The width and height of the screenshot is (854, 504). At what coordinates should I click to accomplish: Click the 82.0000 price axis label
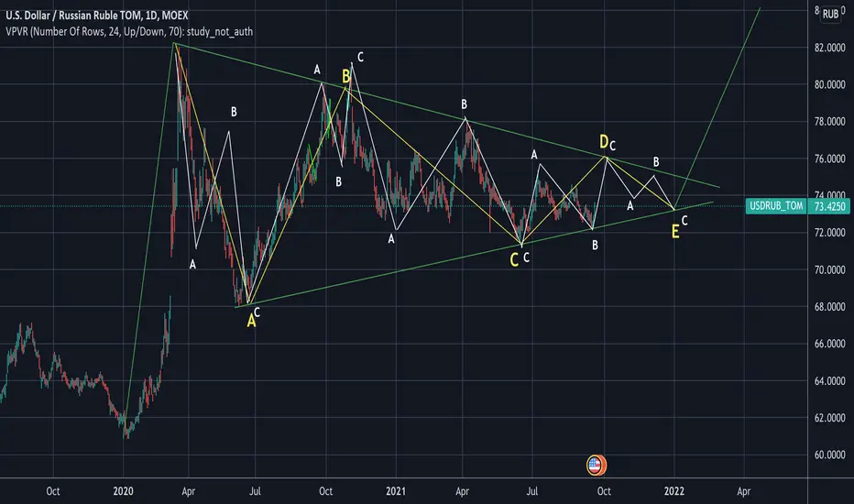(829, 48)
